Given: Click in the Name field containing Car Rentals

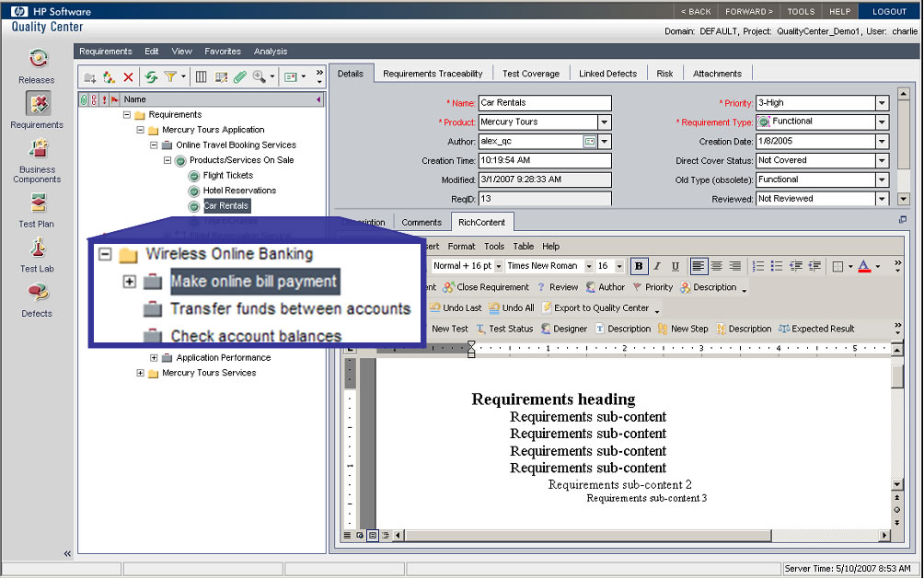Looking at the screenshot, I should (545, 103).
